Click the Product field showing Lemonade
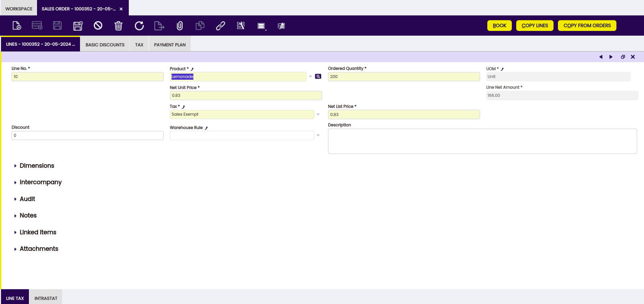Screen dimensions: 644x304 click(x=238, y=77)
